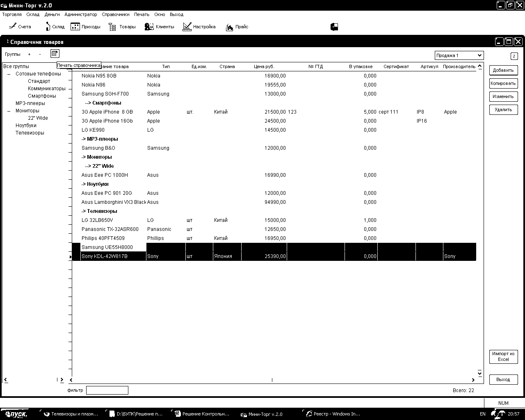Viewport: 525px width, 420px height.
Task: Click the Удалить button
Action: pyautogui.click(x=503, y=110)
